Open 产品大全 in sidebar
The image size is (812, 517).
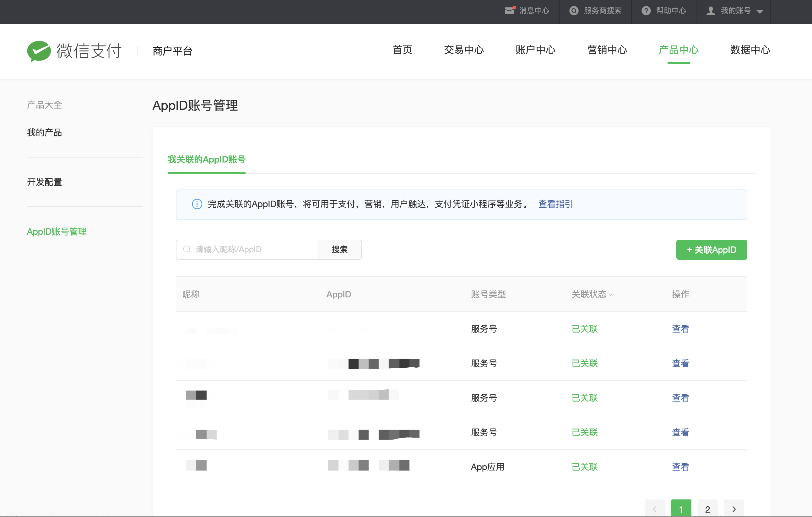45,105
